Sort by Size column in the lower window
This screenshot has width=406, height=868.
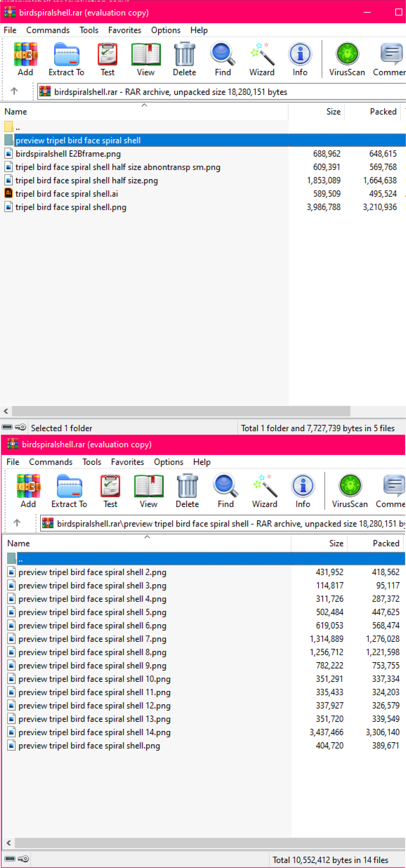point(336,543)
